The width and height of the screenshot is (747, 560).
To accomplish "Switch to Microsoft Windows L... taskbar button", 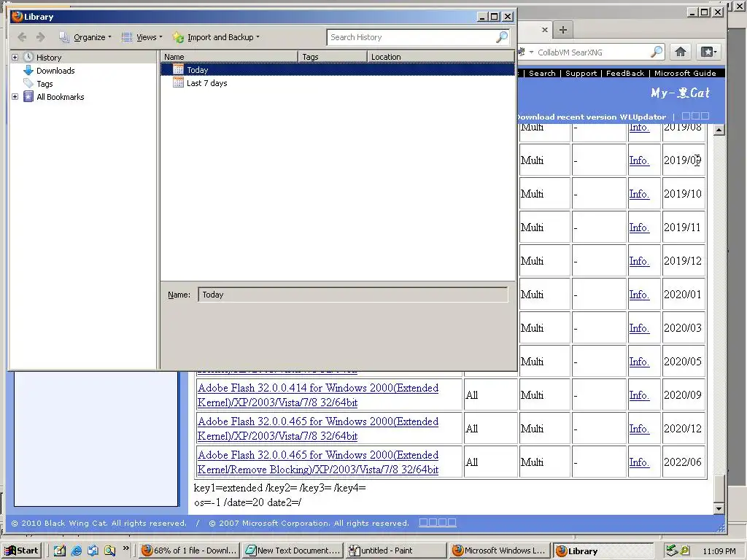I will [x=500, y=551].
